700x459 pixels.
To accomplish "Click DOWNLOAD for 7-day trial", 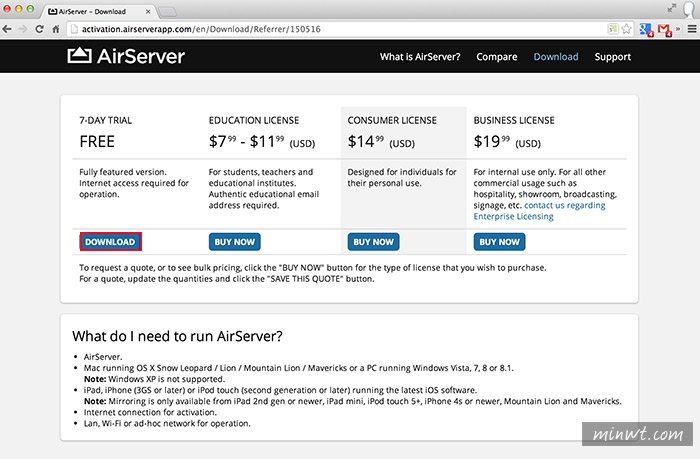I will tap(110, 242).
